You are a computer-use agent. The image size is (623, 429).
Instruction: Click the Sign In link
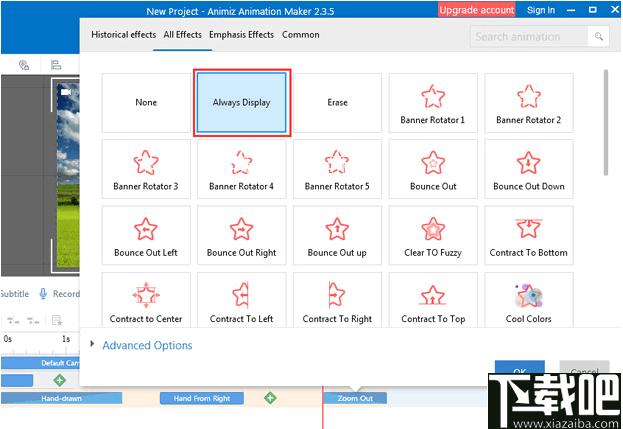[x=541, y=10]
